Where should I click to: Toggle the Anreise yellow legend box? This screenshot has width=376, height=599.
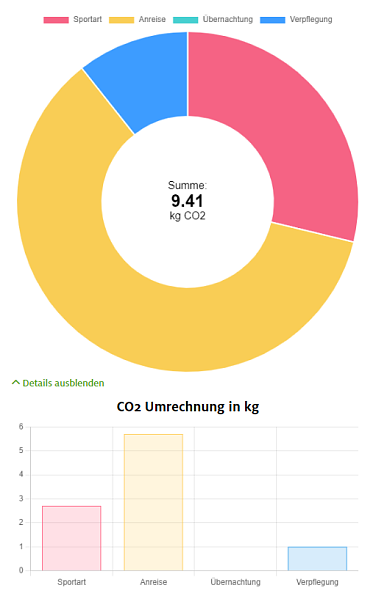[122, 20]
